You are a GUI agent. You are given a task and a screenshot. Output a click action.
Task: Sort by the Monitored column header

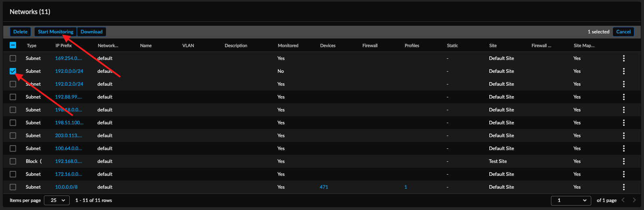pos(288,45)
